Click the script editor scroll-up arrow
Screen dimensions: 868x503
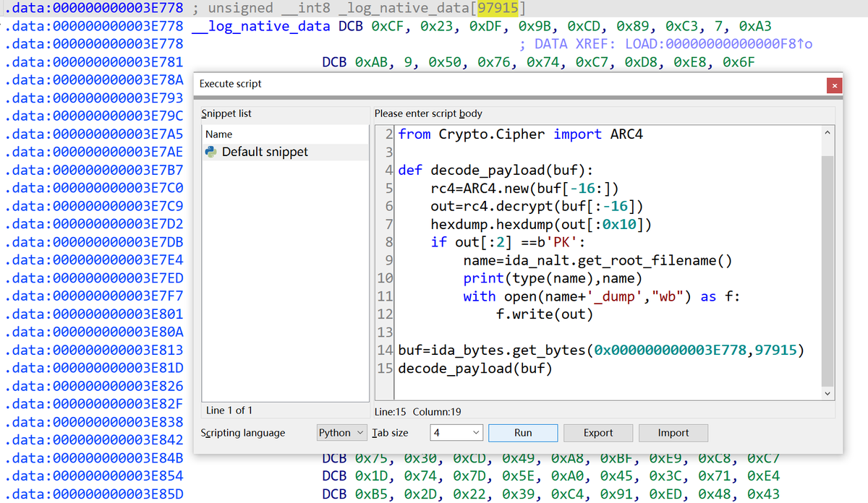828,133
